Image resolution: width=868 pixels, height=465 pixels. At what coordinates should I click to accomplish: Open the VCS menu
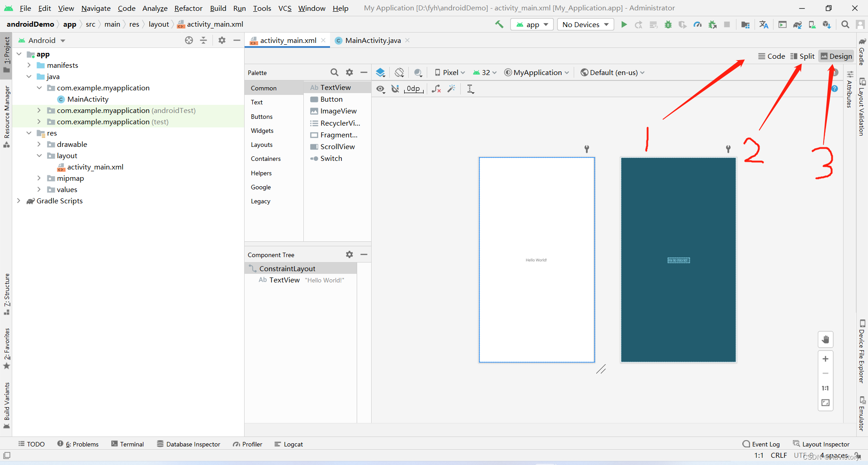click(x=285, y=8)
